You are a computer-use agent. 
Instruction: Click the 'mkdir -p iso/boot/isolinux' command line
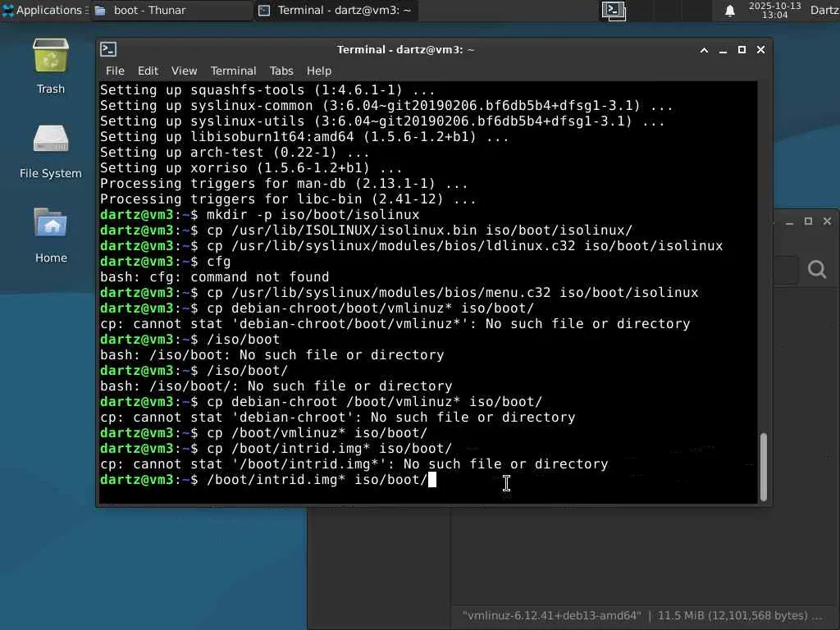260,215
